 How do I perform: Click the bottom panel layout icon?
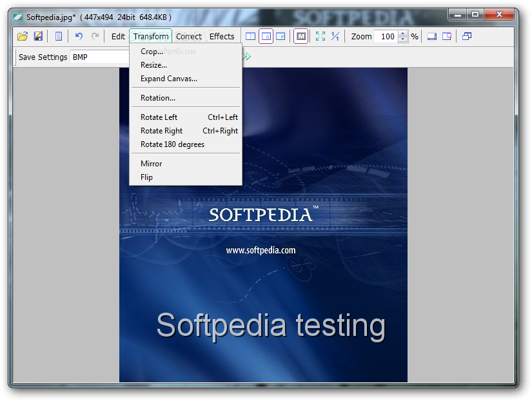tap(432, 36)
